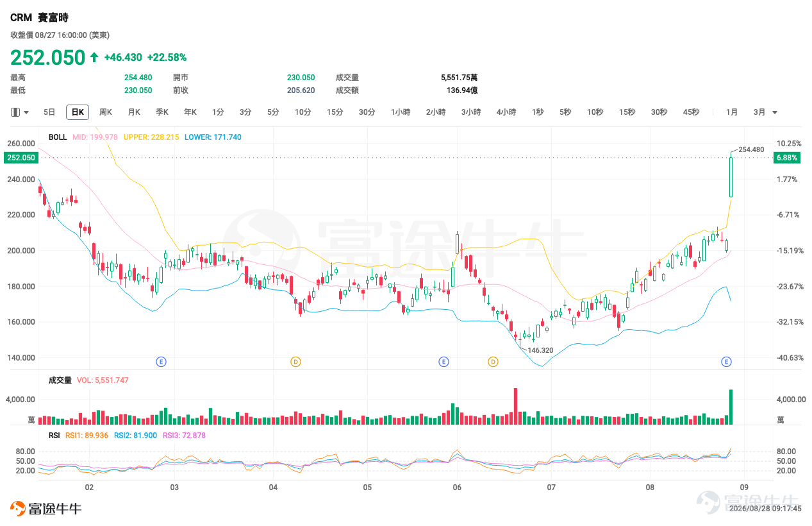This screenshot has width=812, height=526.
Task: Open the earnings E marker before June
Action: (443, 362)
